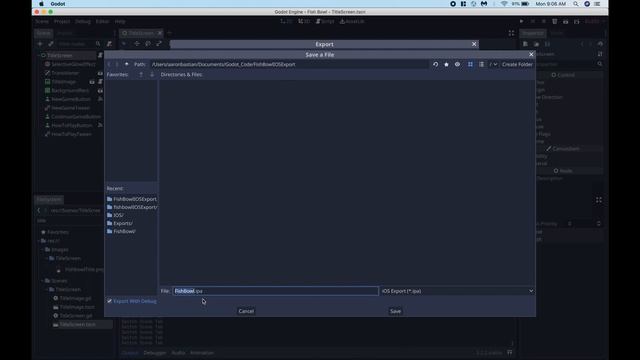Switch to the Script workspace
Screen dimensions: 640x360
point(325,21)
